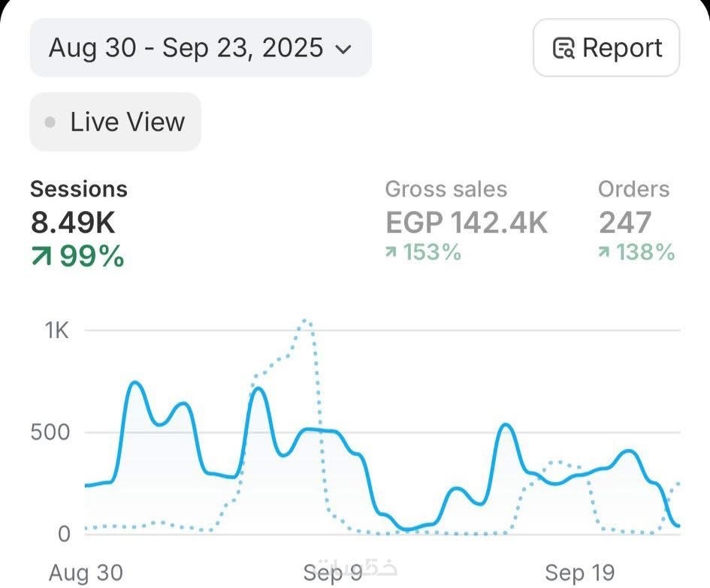This screenshot has width=710, height=588.
Task: Open Live View
Action: coord(116,122)
